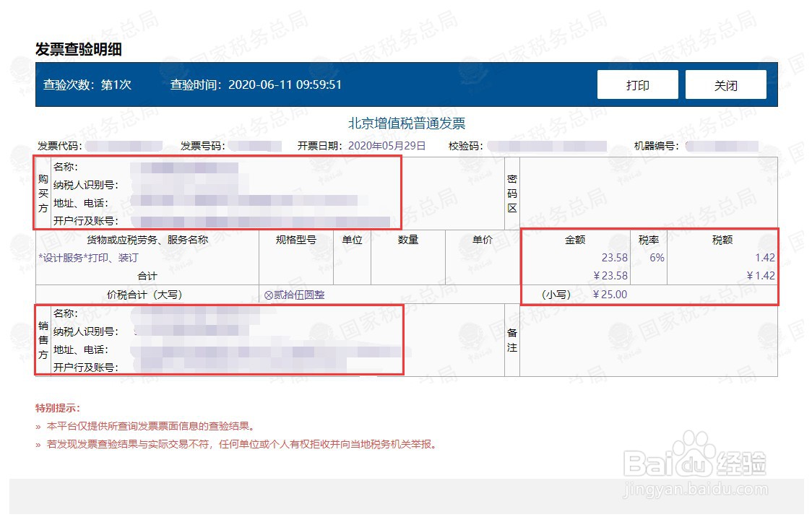Click the 贰拾伍圆整 amount in words
The width and height of the screenshot is (812, 517).
click(294, 295)
